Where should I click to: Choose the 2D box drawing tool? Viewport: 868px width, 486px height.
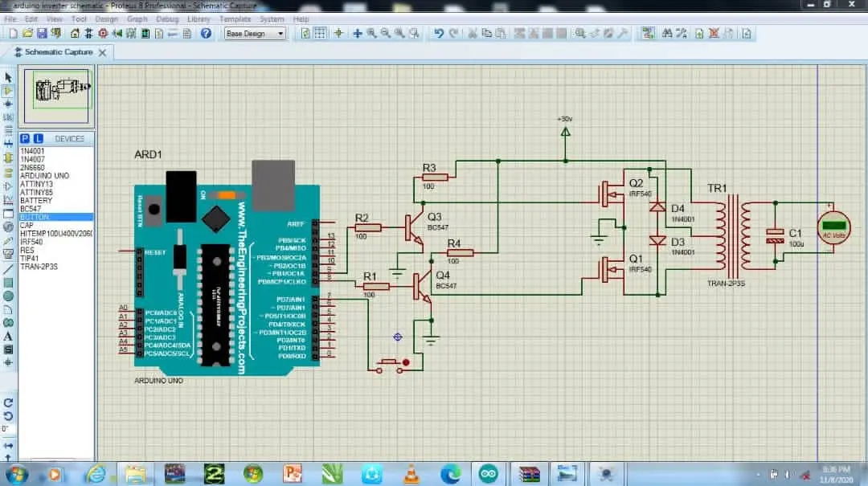(8, 283)
